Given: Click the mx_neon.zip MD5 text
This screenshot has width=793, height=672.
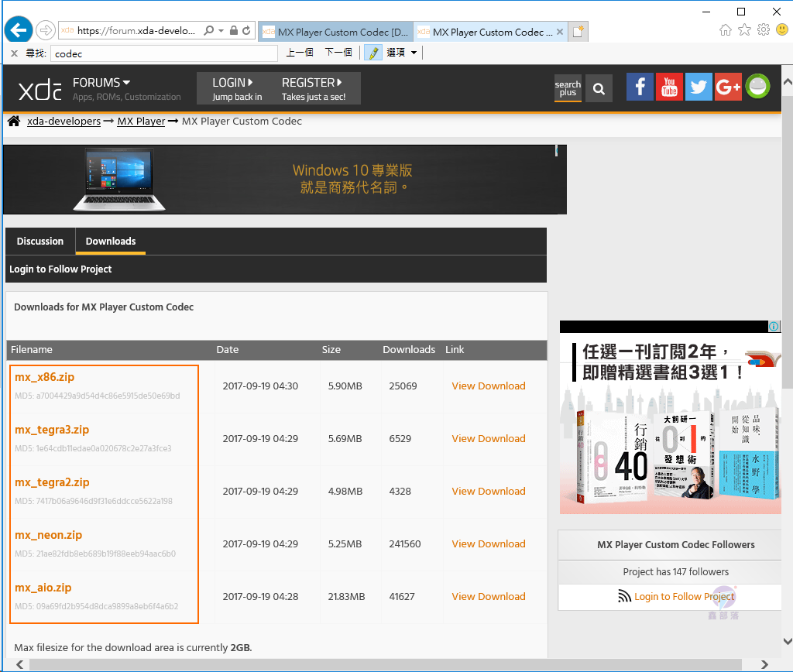Looking at the screenshot, I should (95, 554).
